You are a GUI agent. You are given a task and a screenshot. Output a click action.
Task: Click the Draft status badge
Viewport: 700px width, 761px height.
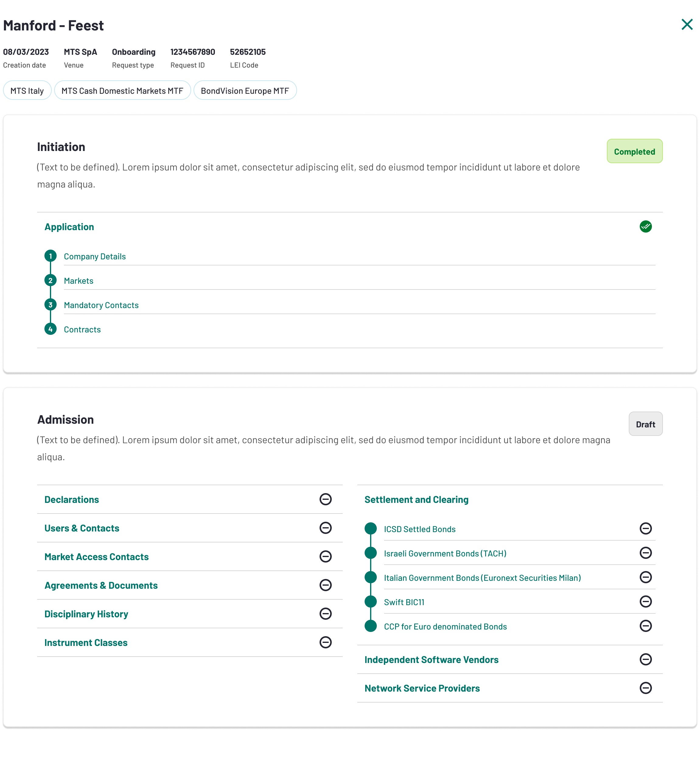click(x=646, y=424)
